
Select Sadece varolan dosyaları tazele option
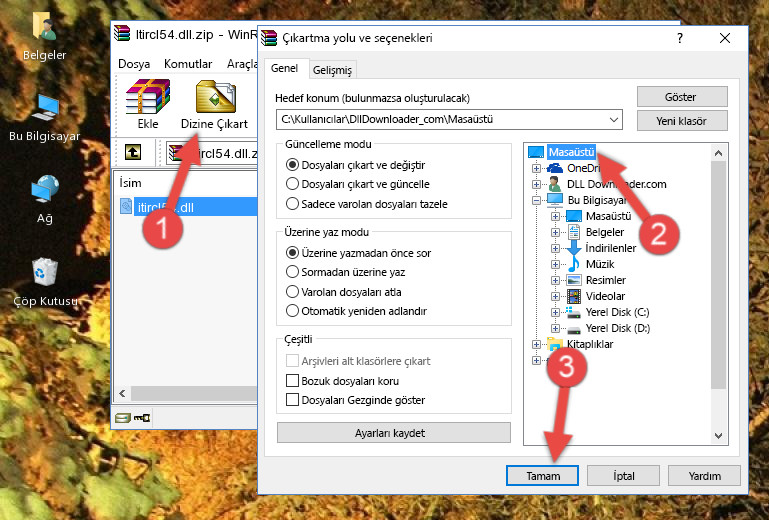[x=366, y=204]
